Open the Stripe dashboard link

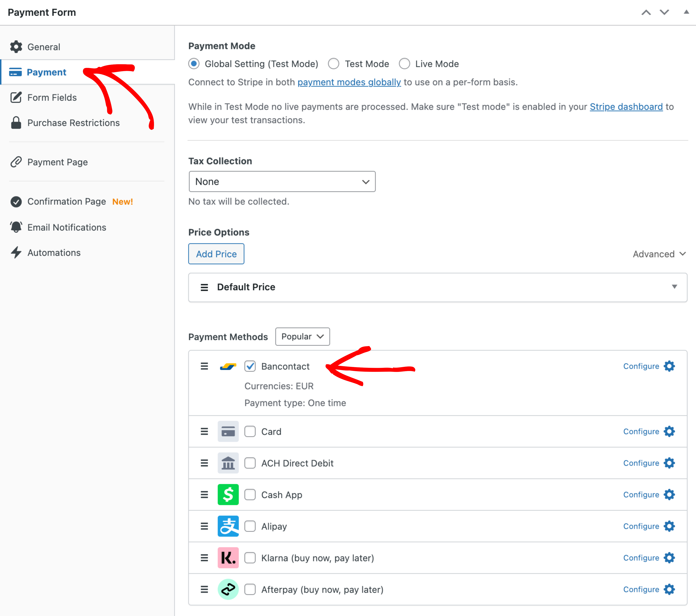tap(626, 107)
